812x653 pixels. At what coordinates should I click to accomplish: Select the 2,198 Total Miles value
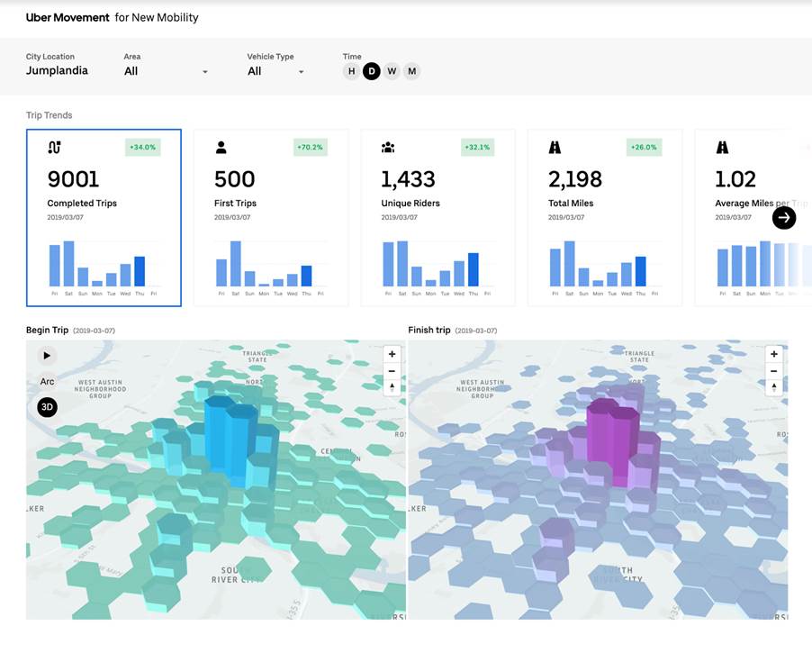[575, 179]
